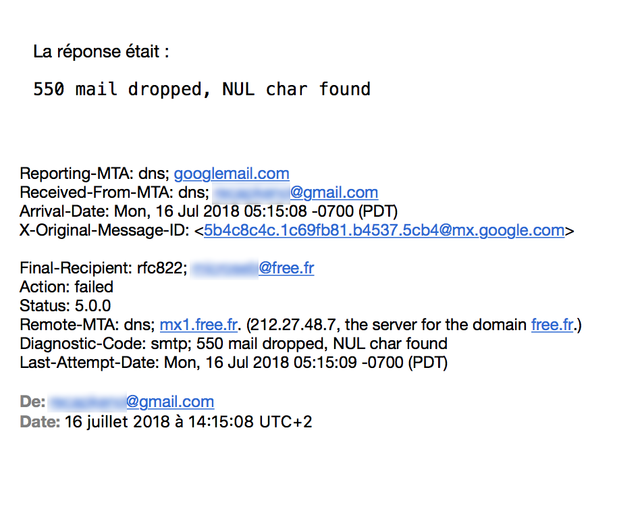Click the free.fr domain link in parentheses
This screenshot has height=505, width=640.
(x=553, y=324)
